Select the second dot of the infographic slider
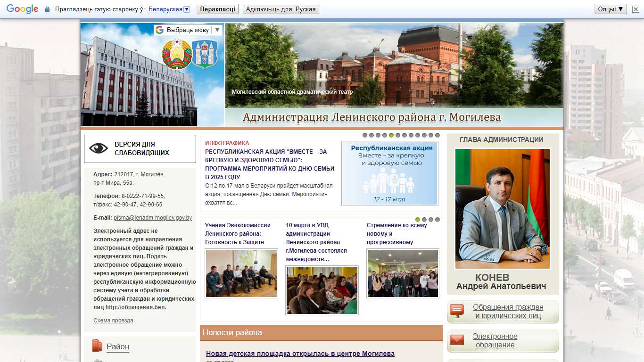The width and height of the screenshot is (644, 362). click(372, 135)
